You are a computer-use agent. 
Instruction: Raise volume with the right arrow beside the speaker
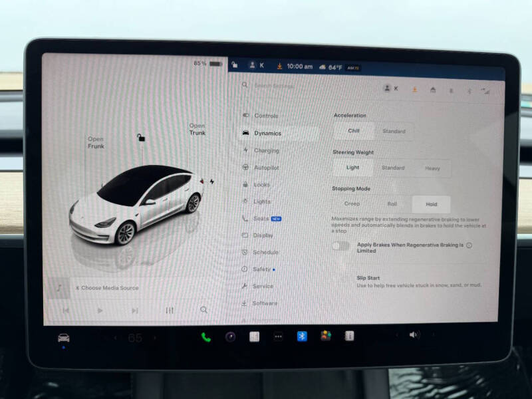[x=434, y=334]
